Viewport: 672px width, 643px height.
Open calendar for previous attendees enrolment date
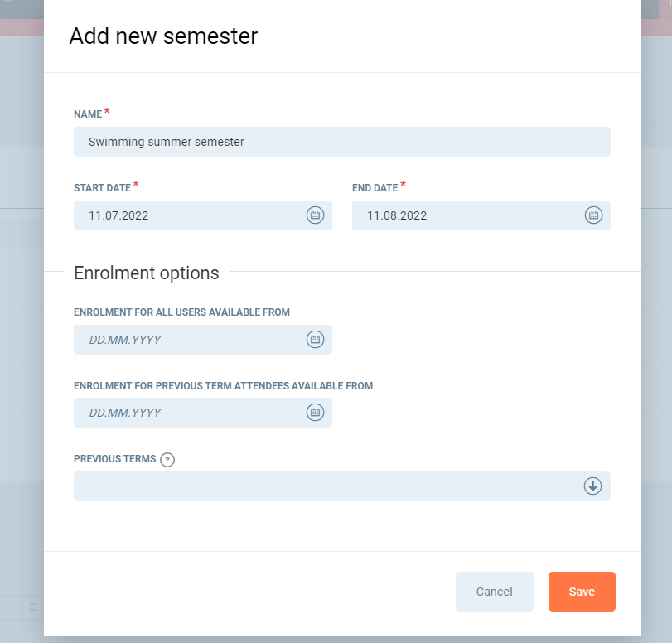315,413
